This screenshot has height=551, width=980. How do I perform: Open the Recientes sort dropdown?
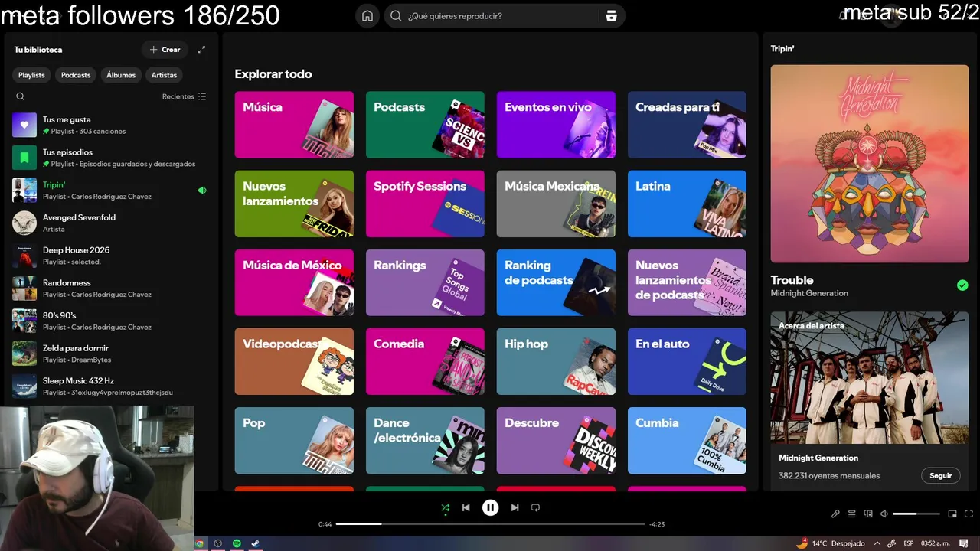pos(185,96)
